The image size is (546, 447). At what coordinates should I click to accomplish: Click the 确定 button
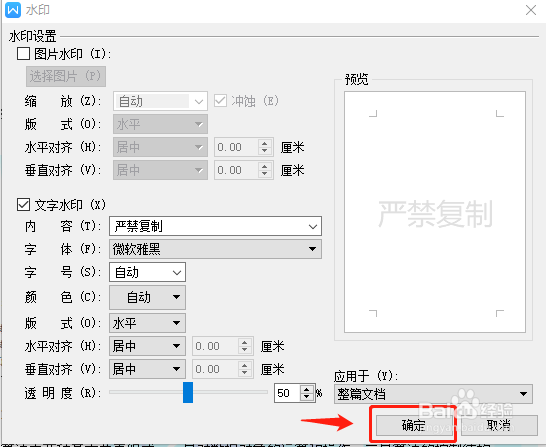(414, 425)
